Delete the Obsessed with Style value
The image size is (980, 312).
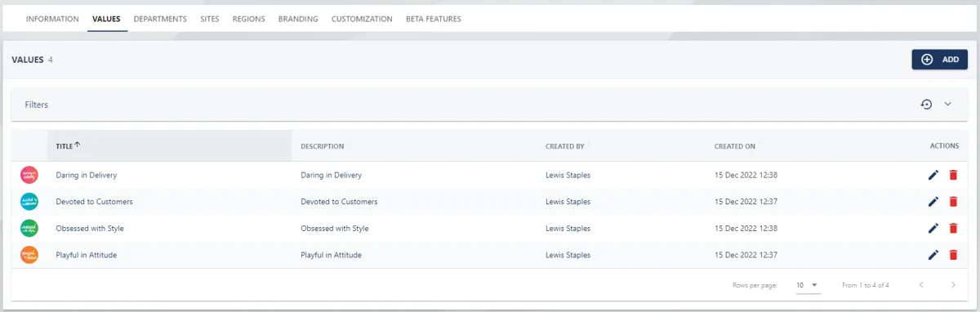(953, 229)
